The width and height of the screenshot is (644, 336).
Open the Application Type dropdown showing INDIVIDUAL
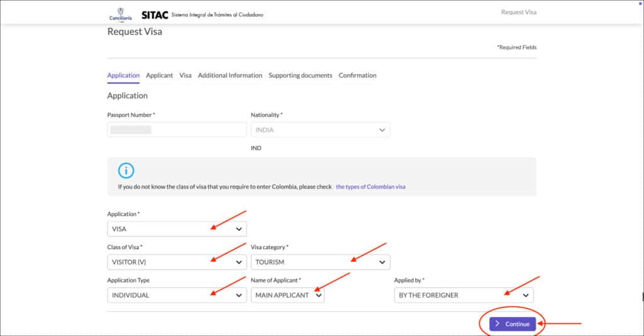pos(177,295)
